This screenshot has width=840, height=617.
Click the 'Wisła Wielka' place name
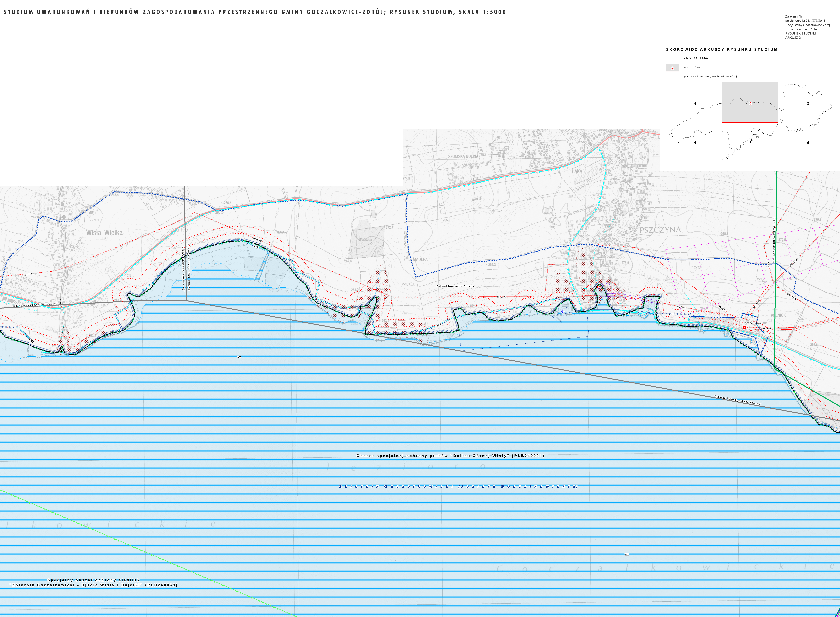(x=104, y=233)
